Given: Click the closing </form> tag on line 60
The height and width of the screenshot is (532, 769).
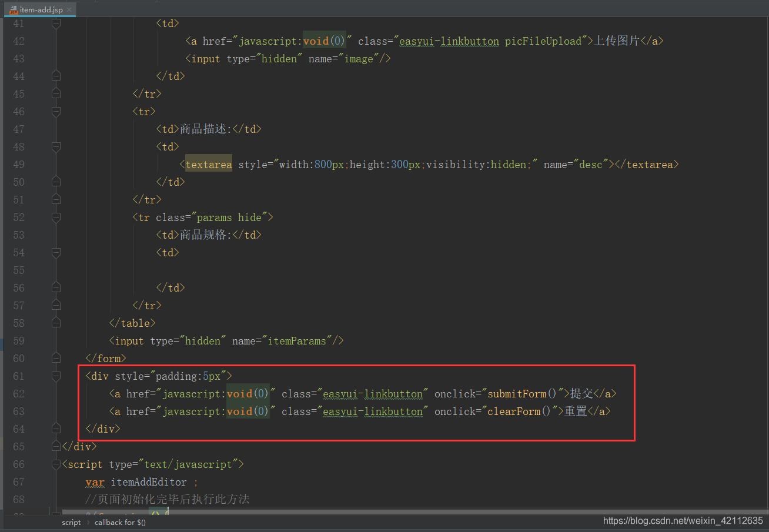Looking at the screenshot, I should tap(106, 359).
